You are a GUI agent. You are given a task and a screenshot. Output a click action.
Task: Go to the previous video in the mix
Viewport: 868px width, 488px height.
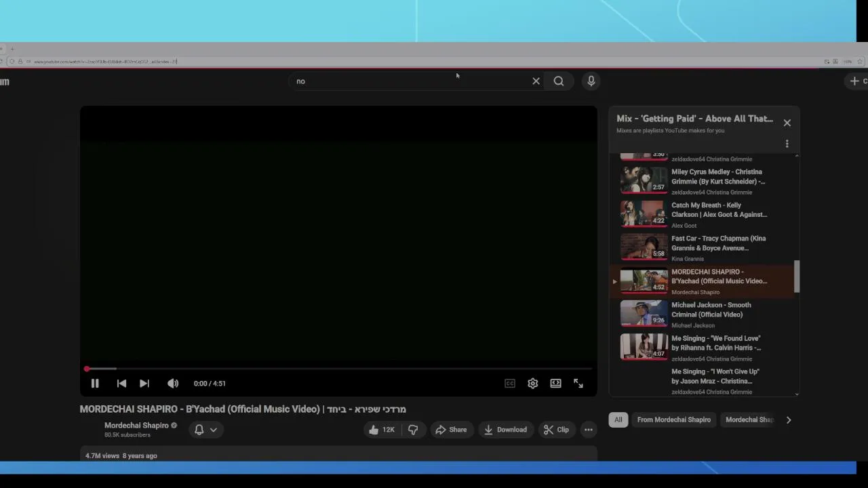tap(121, 384)
